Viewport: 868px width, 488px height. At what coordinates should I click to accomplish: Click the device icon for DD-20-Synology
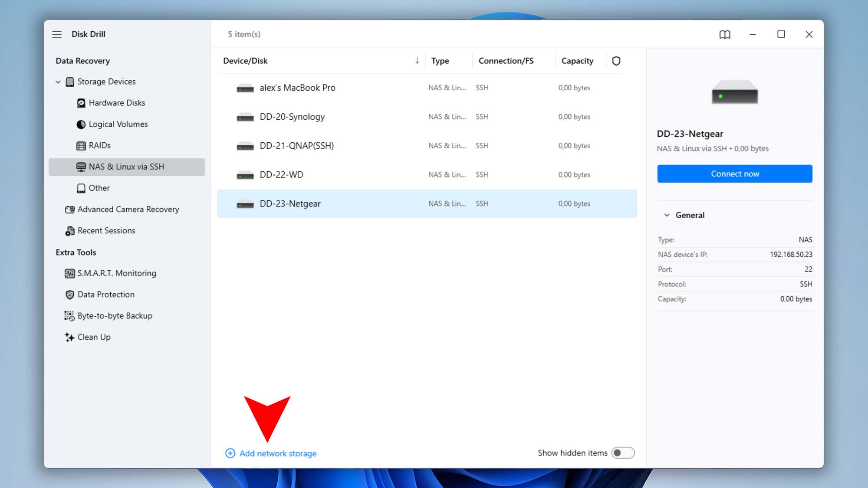pos(245,118)
